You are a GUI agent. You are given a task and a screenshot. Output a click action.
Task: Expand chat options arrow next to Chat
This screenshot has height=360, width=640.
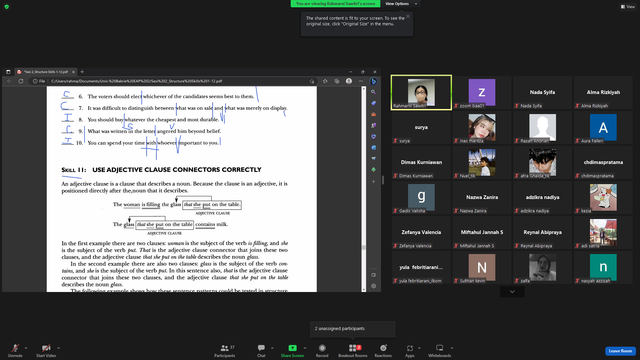click(x=272, y=348)
